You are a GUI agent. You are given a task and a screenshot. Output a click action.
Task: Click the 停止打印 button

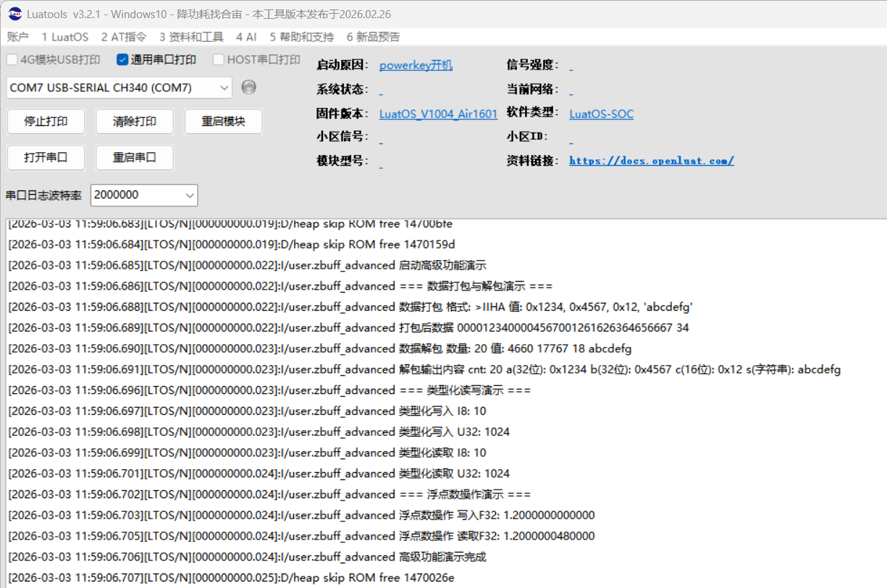tap(46, 122)
